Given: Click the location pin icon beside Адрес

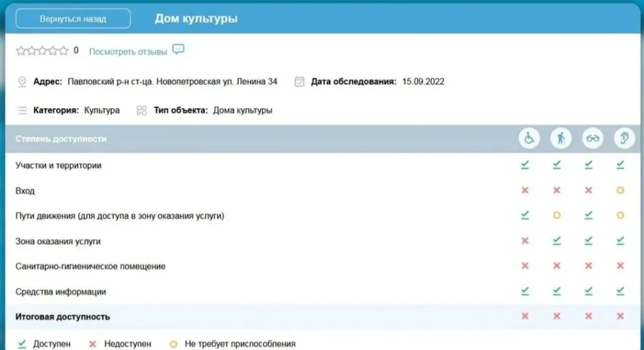Looking at the screenshot, I should point(22,82).
